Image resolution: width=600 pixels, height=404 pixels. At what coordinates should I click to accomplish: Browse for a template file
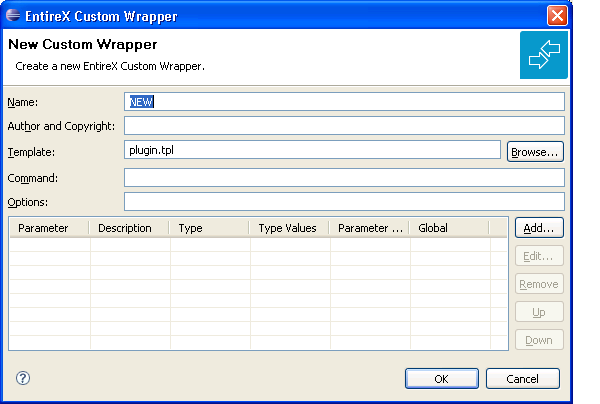(x=535, y=152)
